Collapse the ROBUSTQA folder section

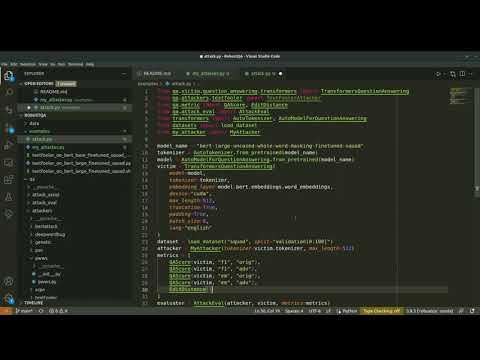(x=35, y=115)
